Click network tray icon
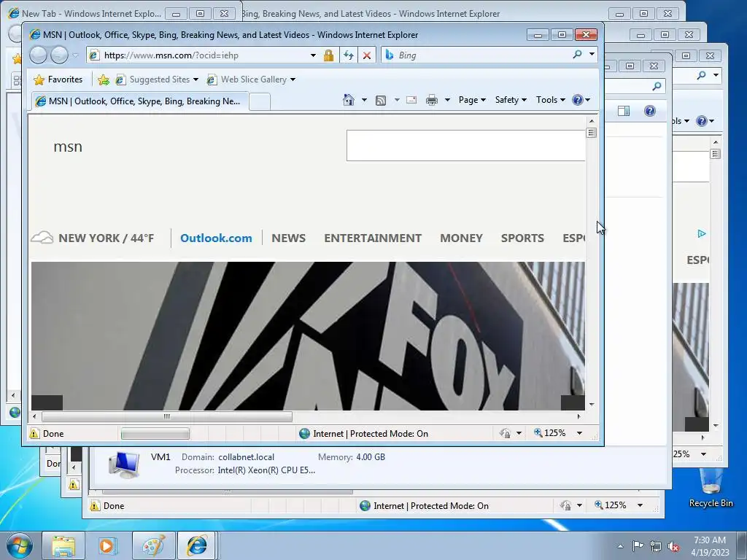747x560 pixels. coord(656,546)
